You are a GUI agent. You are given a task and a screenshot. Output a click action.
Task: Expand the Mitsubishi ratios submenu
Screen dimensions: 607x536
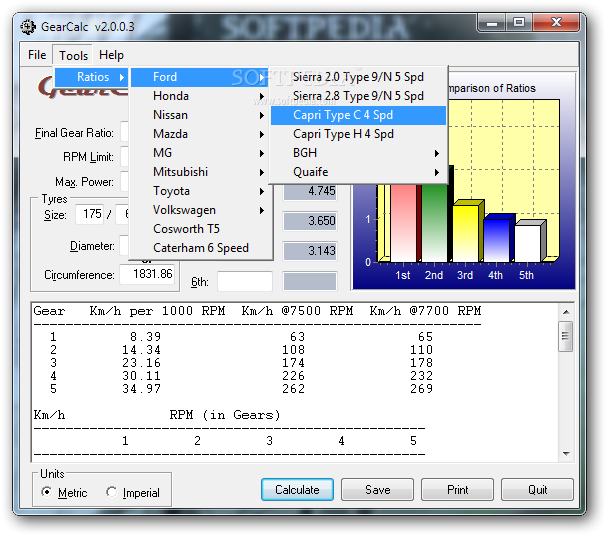200,172
